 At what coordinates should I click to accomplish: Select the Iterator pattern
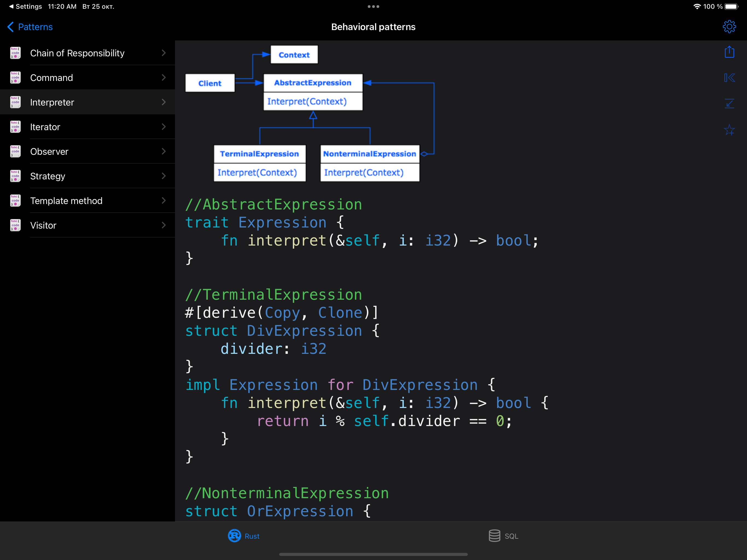(87, 127)
